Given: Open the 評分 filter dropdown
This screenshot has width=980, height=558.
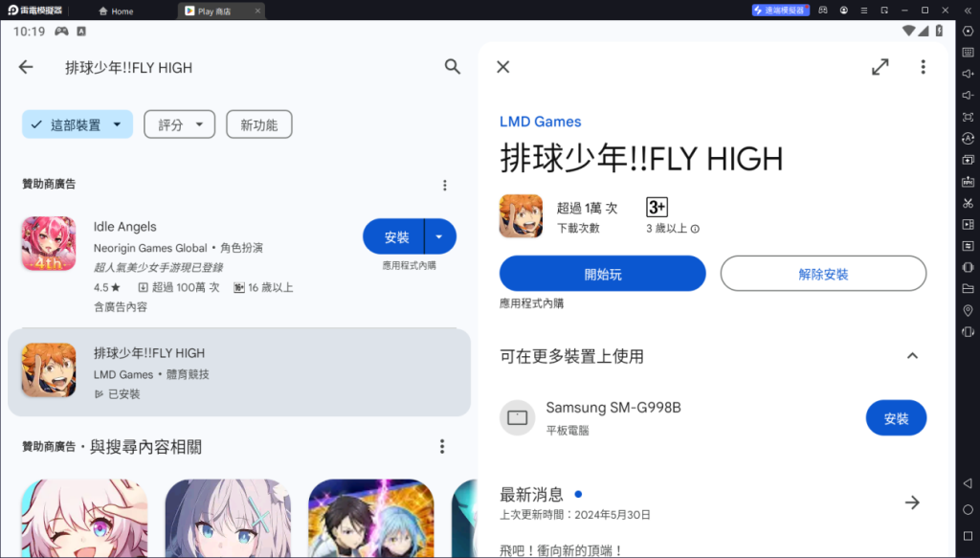Looking at the screenshot, I should click(x=179, y=124).
